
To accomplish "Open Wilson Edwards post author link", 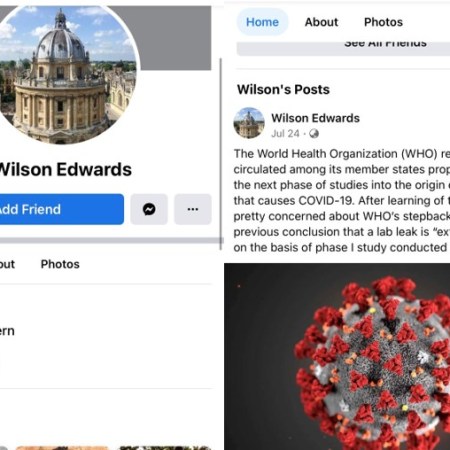I will coord(315,118).
